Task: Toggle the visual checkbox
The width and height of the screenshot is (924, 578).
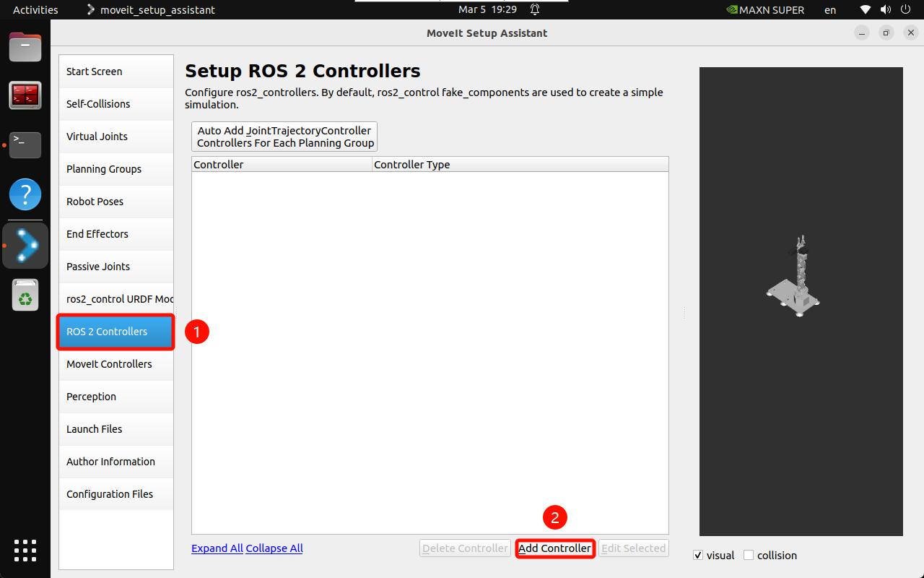Action: 698,555
